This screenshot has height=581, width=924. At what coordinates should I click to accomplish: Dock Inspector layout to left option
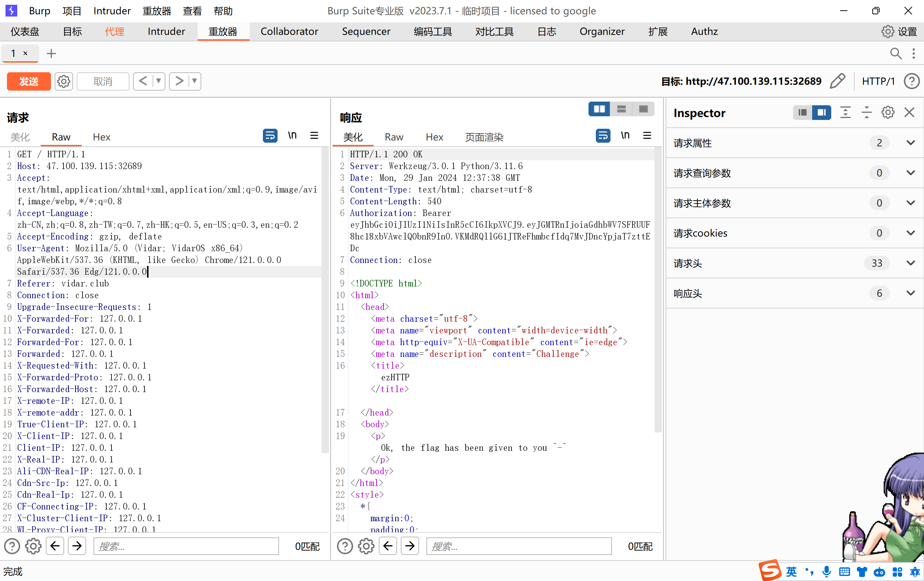(802, 113)
